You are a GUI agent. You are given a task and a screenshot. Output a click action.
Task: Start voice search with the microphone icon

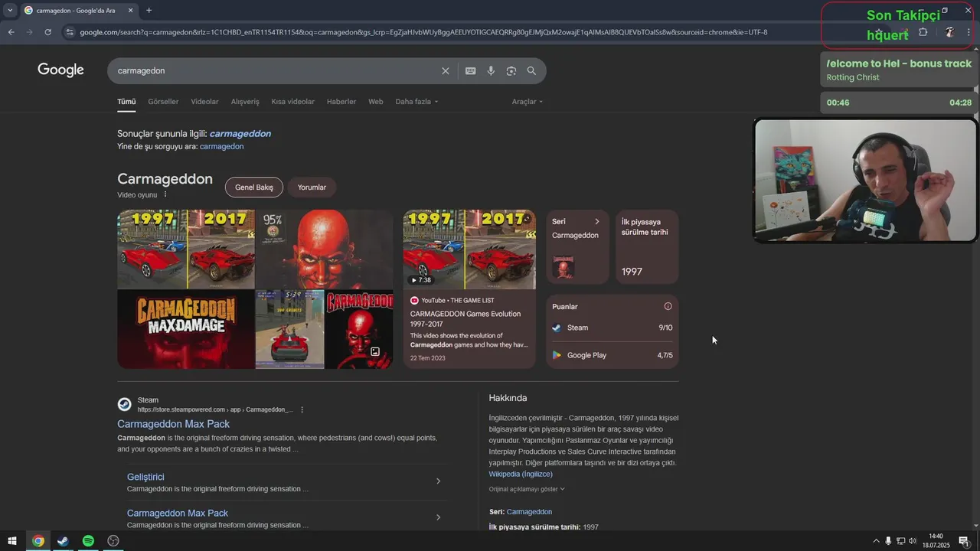pos(491,70)
